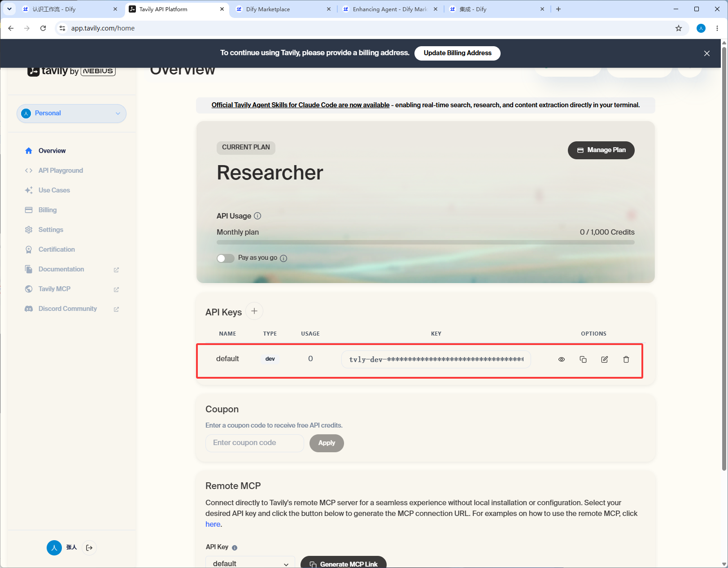Delete the default API key
Viewport: 728px width, 568px height.
[626, 359]
